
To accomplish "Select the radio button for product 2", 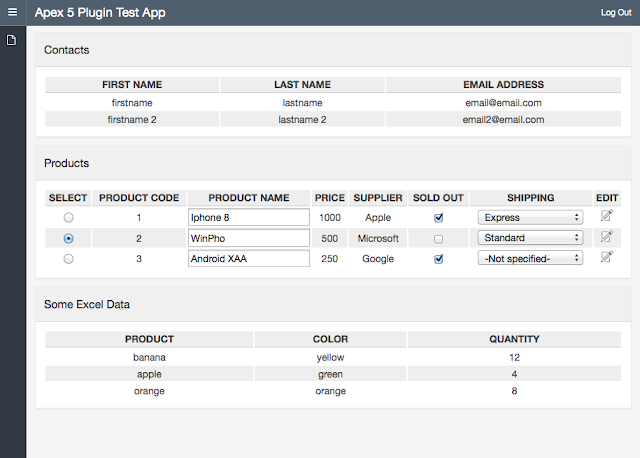I will pos(68,239).
